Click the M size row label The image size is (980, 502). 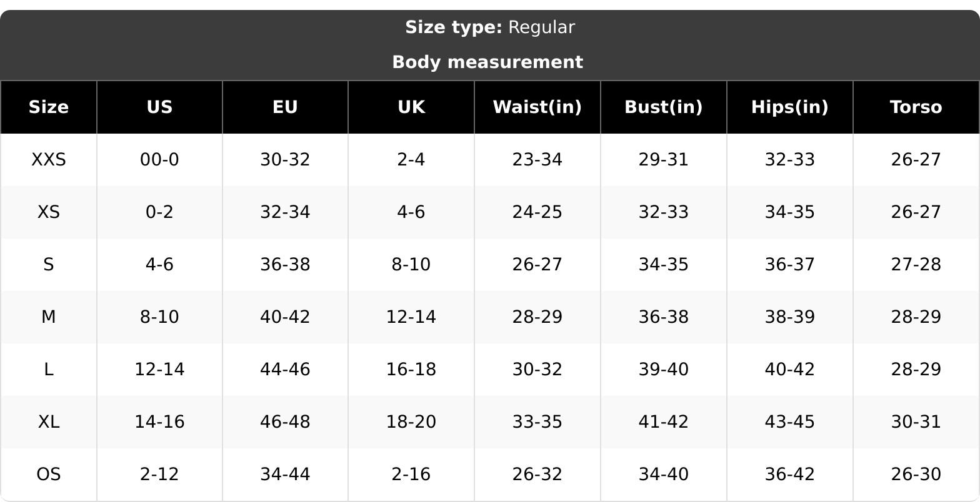(x=49, y=317)
